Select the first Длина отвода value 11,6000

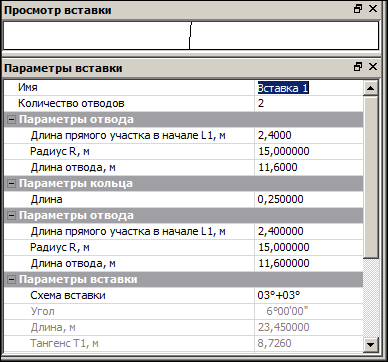309,167
